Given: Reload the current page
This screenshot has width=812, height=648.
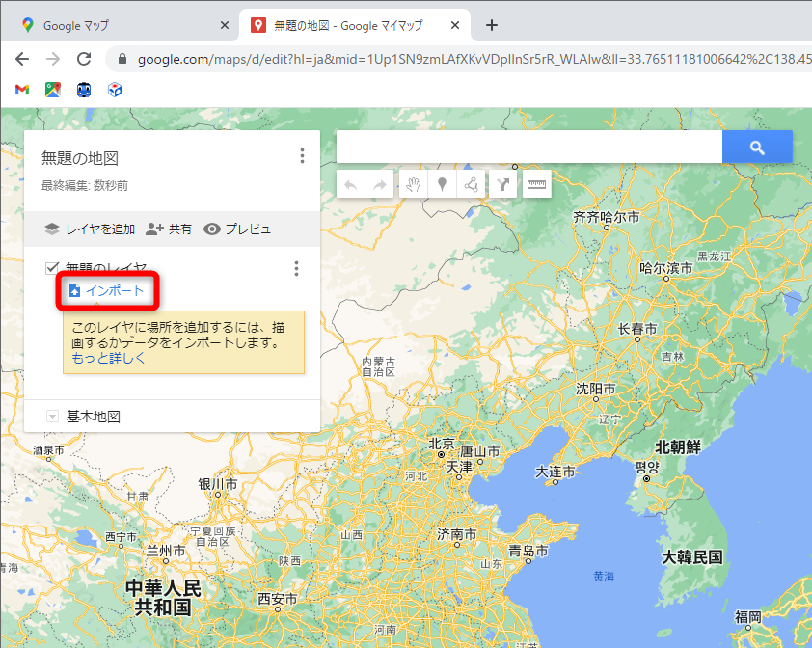Looking at the screenshot, I should 83,58.
